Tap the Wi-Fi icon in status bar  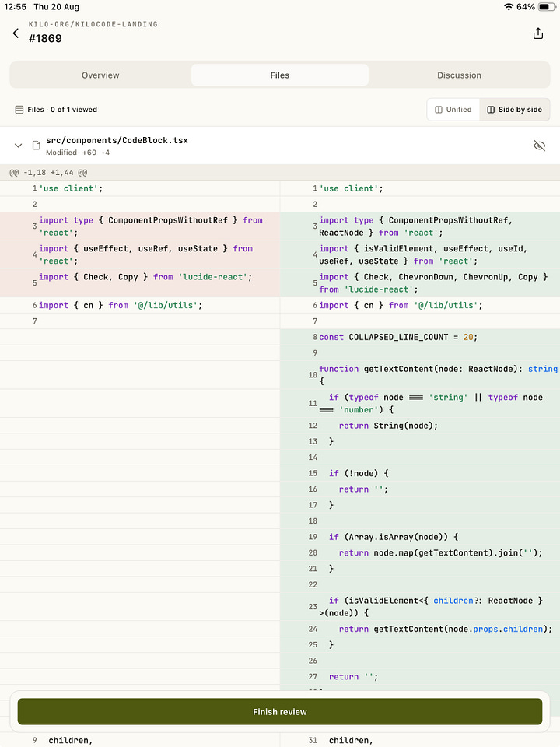coord(509,7)
